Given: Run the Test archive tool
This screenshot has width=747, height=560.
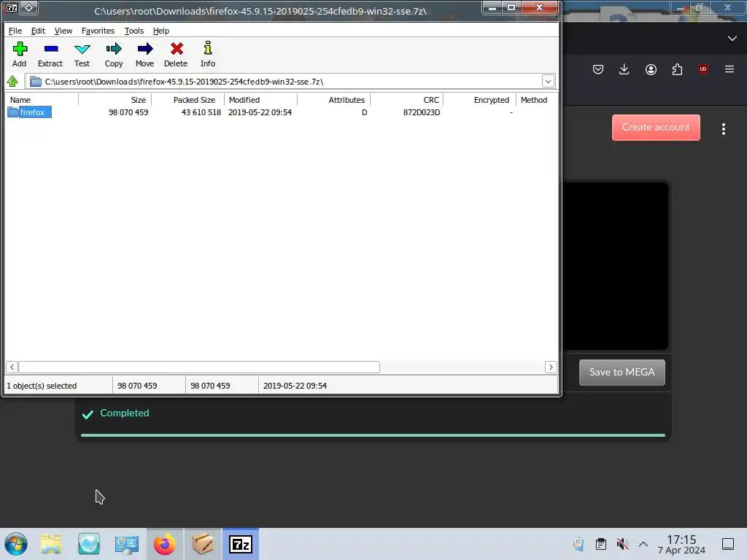Looking at the screenshot, I should (82, 54).
